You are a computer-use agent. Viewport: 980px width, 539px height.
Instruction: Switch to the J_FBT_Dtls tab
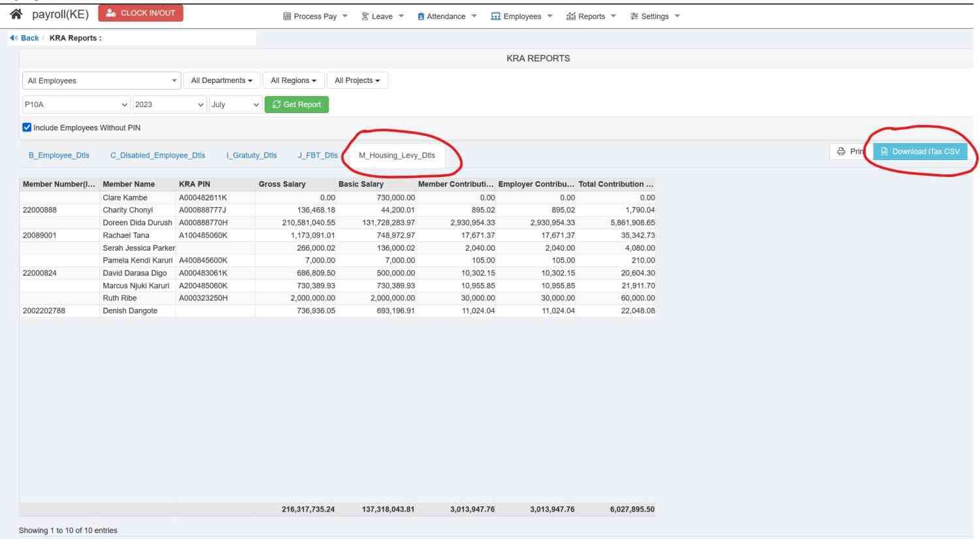tap(318, 155)
